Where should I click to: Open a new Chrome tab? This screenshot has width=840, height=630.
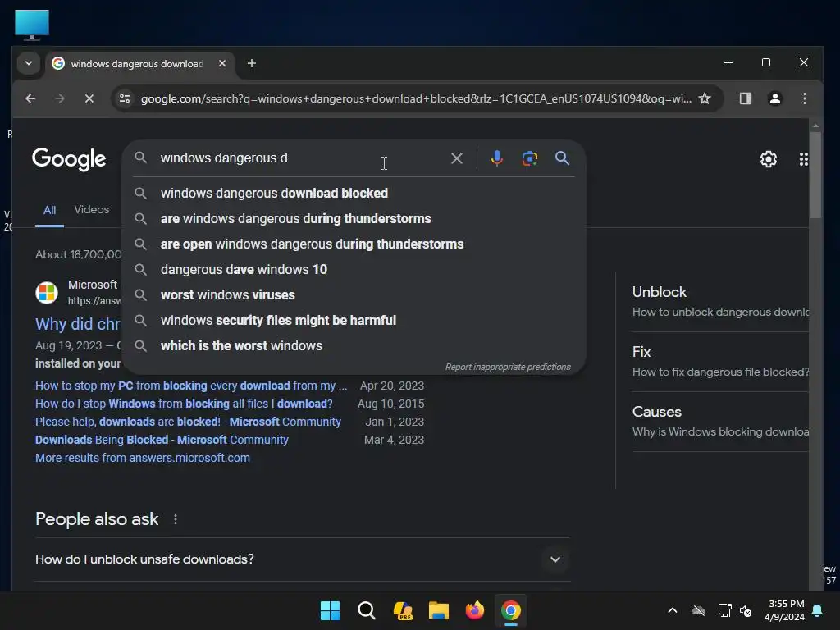point(251,63)
